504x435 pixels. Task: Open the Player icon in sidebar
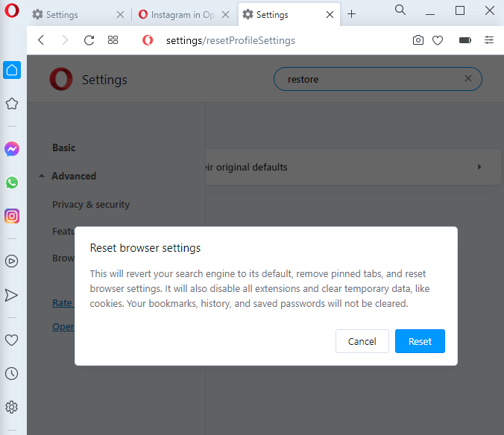[12, 261]
